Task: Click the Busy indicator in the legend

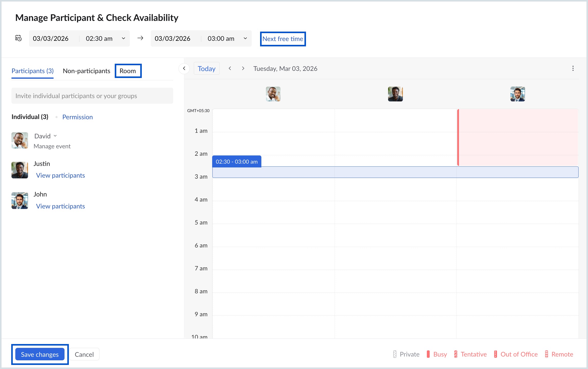Action: [428, 354]
